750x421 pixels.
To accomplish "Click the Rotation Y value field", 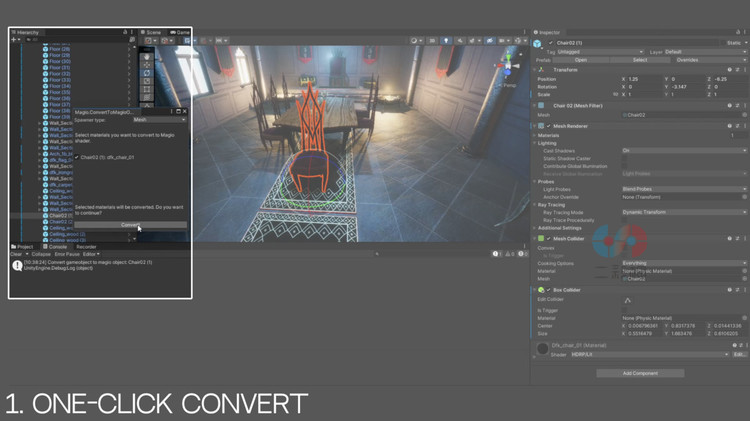I will pyautogui.click(x=687, y=87).
